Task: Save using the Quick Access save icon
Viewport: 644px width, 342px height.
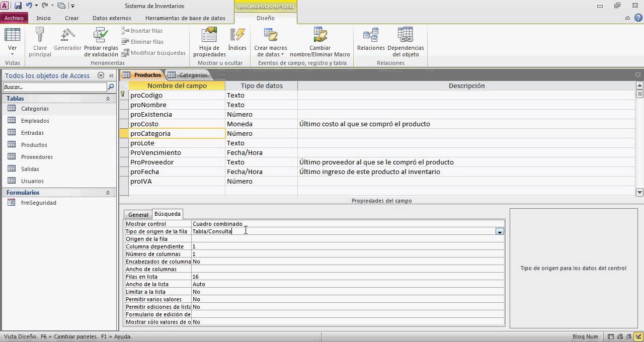Action: 18,6
